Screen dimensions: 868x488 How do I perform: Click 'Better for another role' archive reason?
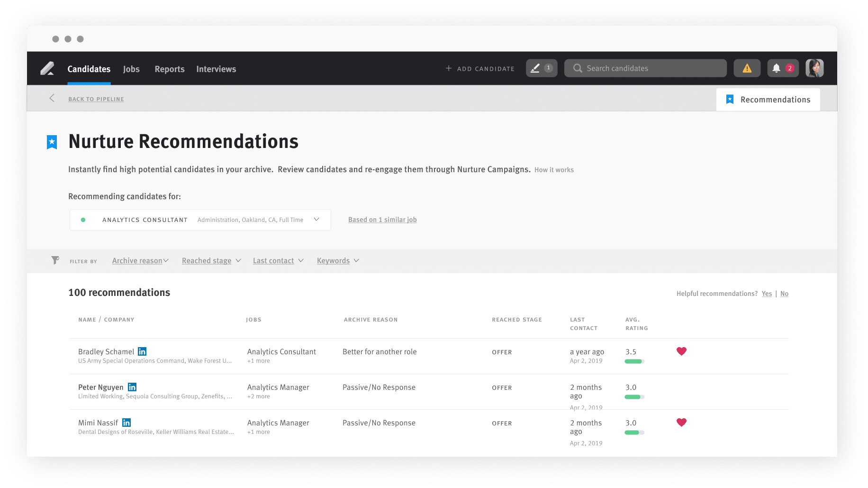(x=380, y=351)
